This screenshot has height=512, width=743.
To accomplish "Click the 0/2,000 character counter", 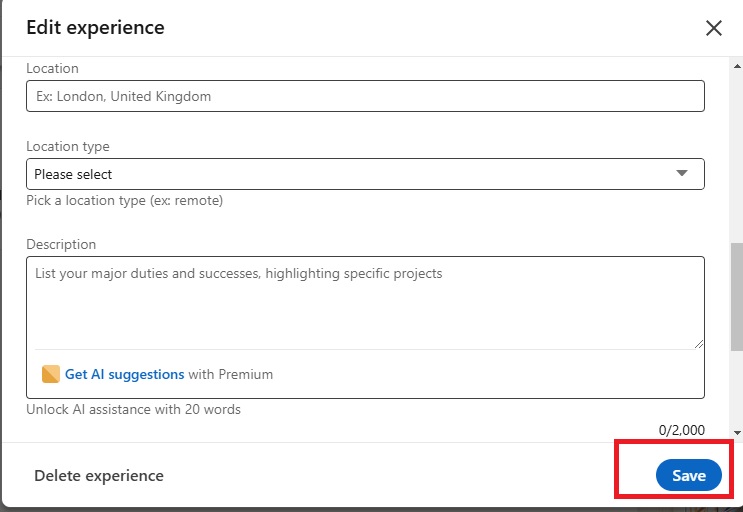I will pos(681,430).
